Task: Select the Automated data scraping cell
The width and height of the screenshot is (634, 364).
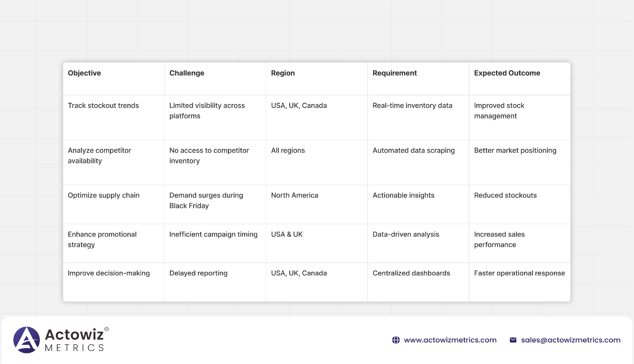Action: pyautogui.click(x=413, y=150)
